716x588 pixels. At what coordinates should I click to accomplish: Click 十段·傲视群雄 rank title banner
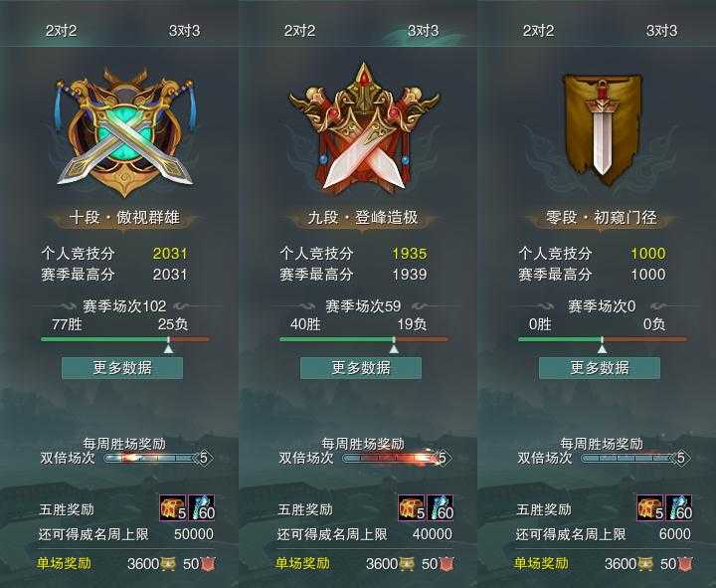(124, 218)
